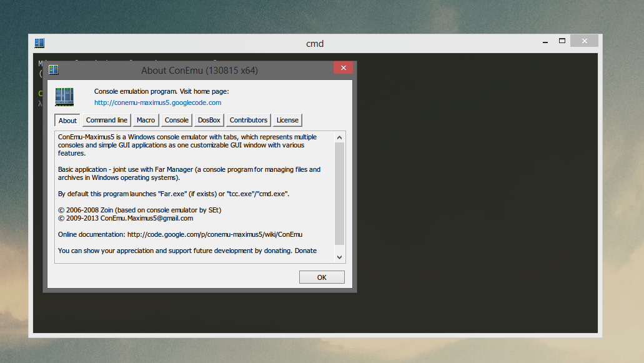Close the cmd window
644x363 pixels.
point(585,41)
